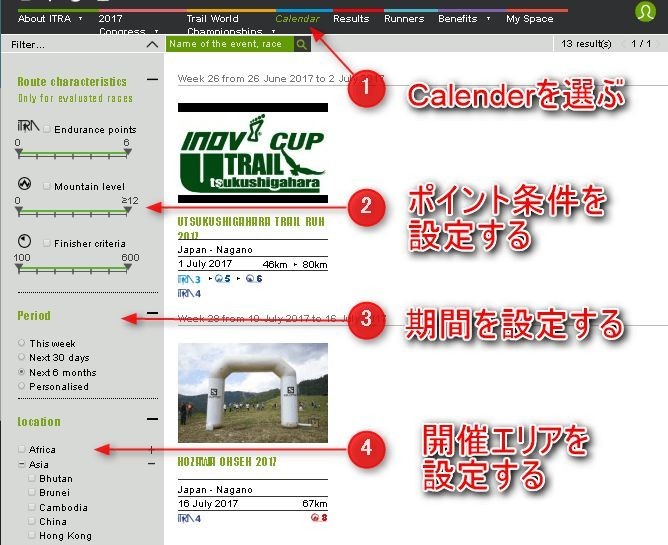Select the Personalised period option

coord(21,386)
